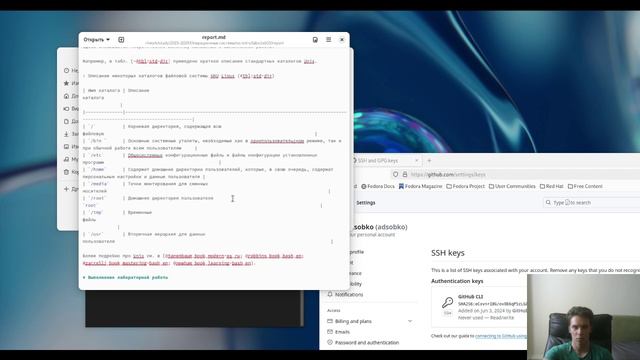Image resolution: width=640 pixels, height=360 pixels.
Task: Open Billing and plans in settings sidebar
Action: 353,321
